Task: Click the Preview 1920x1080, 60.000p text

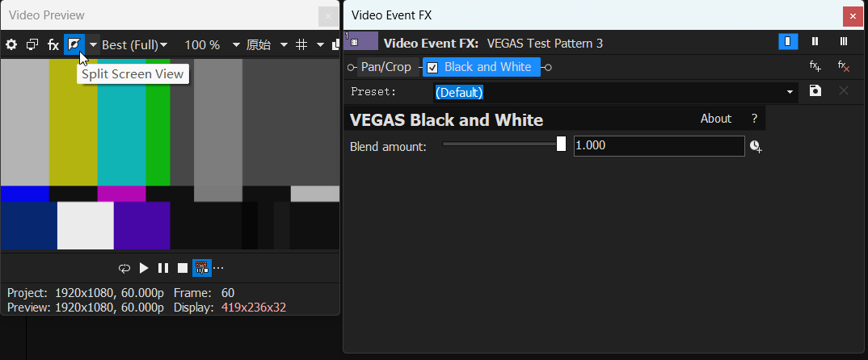Action: [85, 308]
